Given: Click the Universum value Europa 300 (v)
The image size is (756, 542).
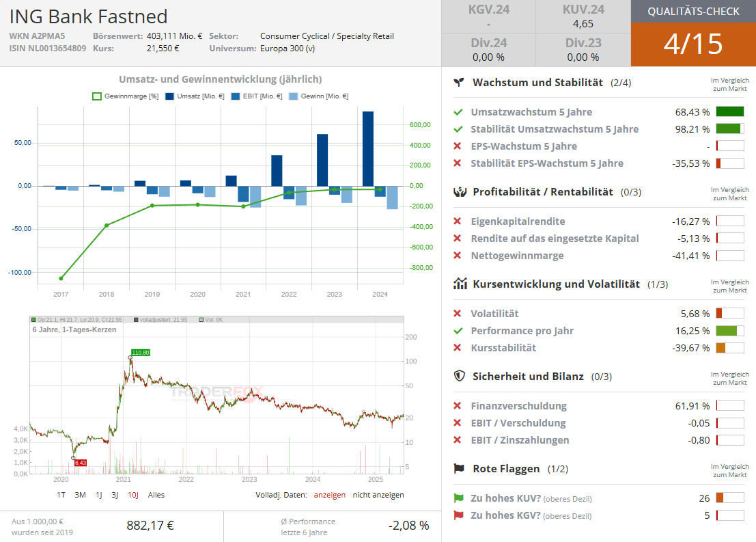Looking at the screenshot, I should click(x=288, y=49).
